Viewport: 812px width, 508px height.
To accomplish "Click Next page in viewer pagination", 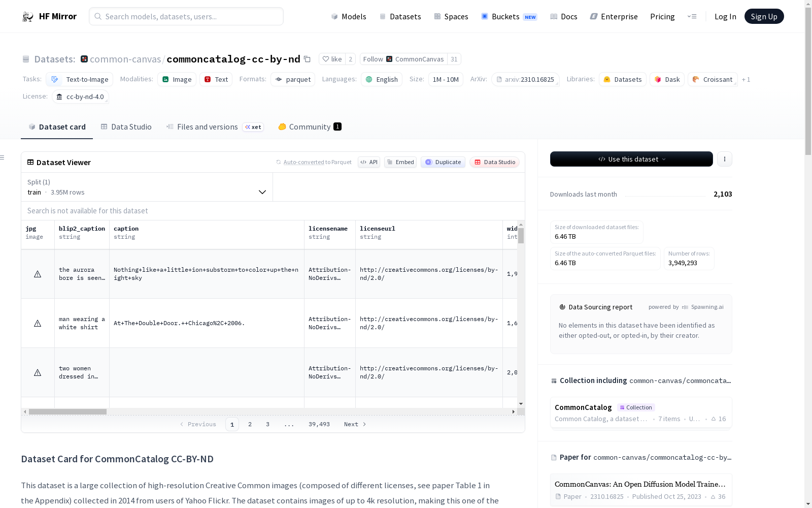I will 355,424.
